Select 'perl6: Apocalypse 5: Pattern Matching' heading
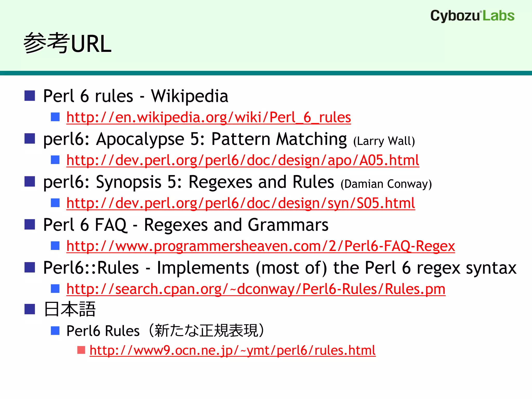532x399 pixels. tap(195, 139)
